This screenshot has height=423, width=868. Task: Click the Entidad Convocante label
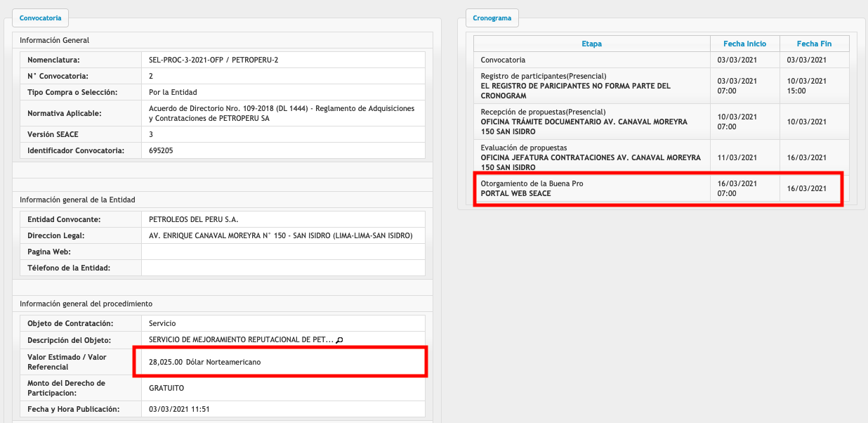(x=64, y=219)
